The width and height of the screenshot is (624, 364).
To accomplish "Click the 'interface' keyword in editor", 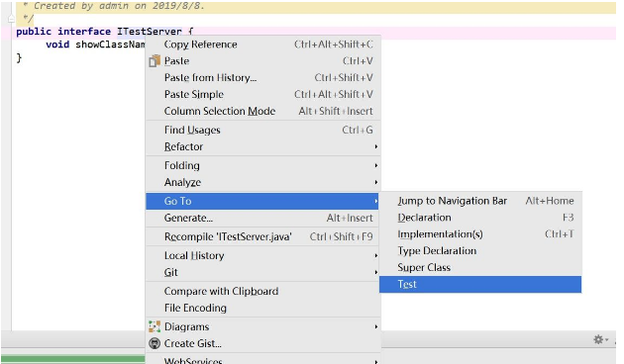I will click(84, 32).
